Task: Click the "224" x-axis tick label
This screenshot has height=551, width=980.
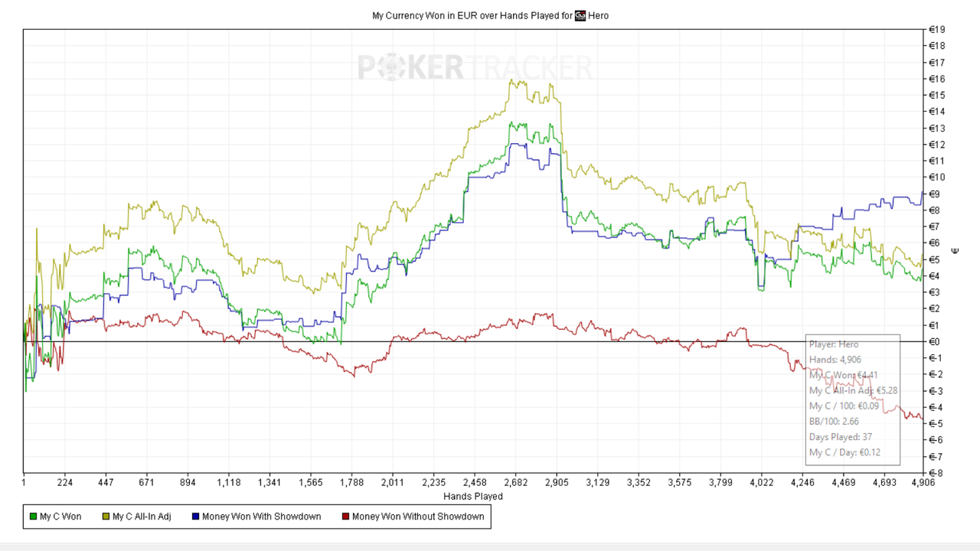Action: tap(65, 483)
